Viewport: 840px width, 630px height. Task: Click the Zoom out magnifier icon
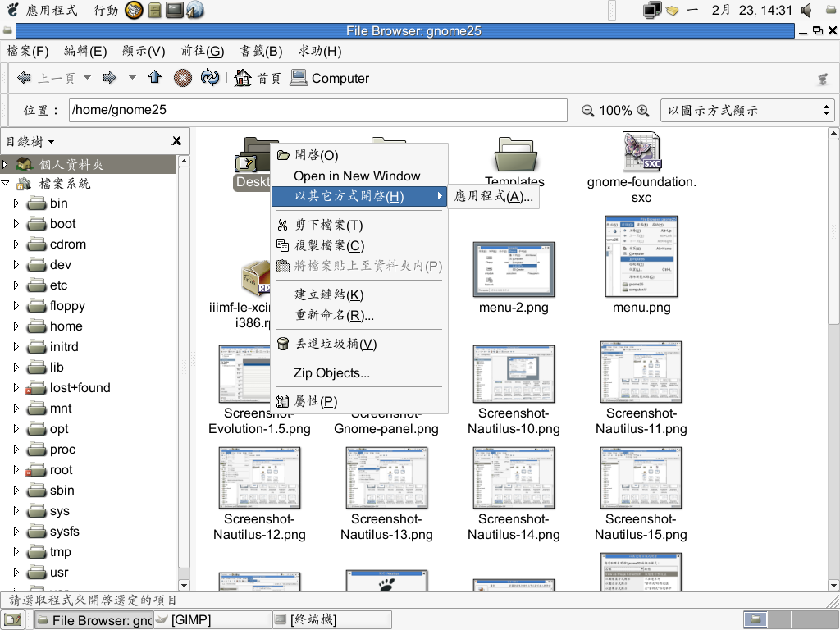(x=587, y=111)
